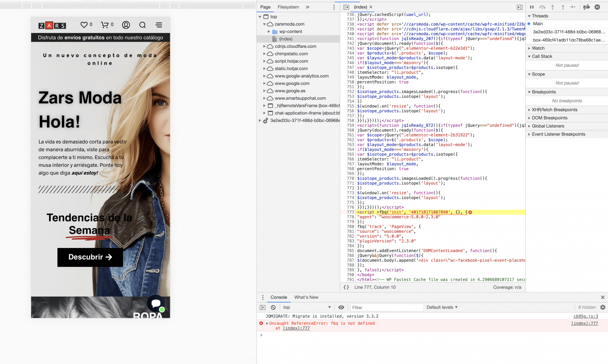Close the console drawer
The height and width of the screenshot is (364, 608).
[603, 297]
